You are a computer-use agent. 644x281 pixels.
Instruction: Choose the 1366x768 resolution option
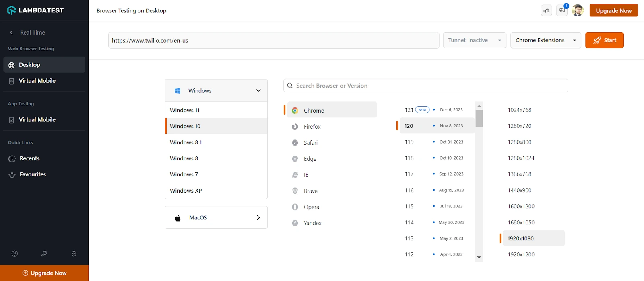[519, 174]
